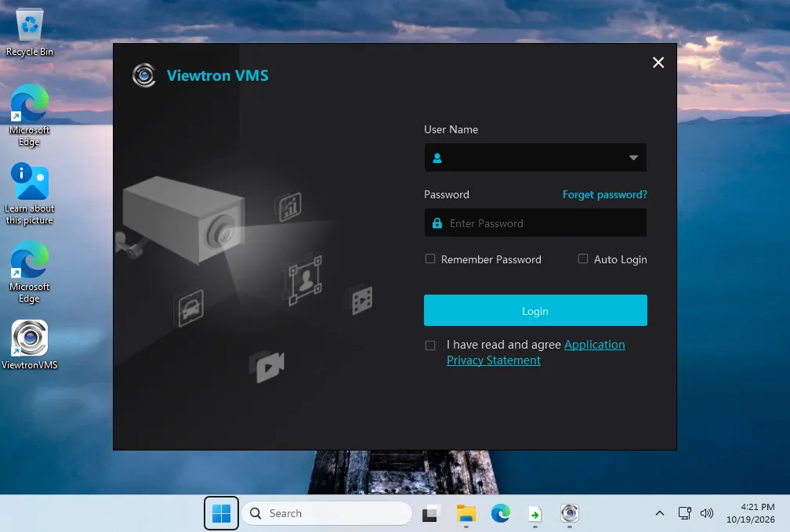This screenshot has width=790, height=532.
Task: Select the upper Microsoft Edge desktop shortcut
Action: (30, 115)
